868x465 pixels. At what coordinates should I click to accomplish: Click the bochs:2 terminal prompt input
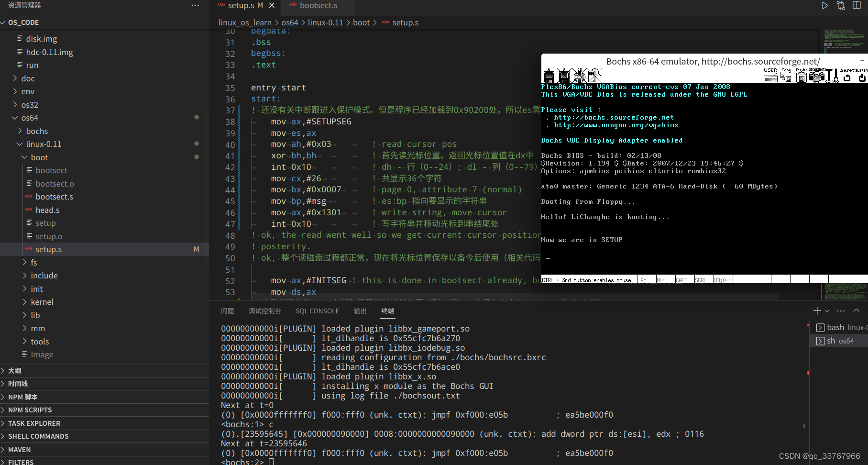(271, 462)
